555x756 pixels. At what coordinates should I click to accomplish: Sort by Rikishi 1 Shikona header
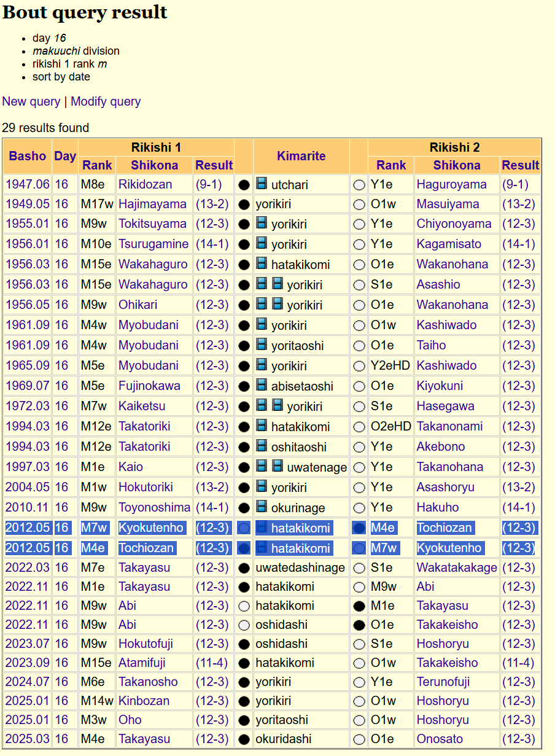[x=155, y=165]
